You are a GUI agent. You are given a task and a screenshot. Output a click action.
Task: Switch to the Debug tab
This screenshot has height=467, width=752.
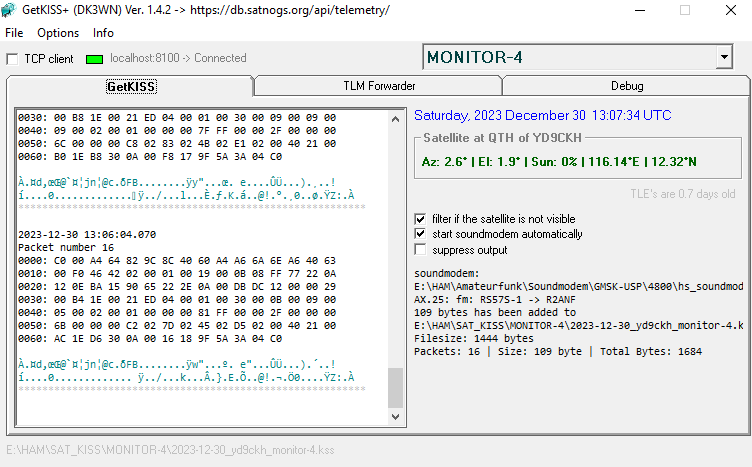(x=626, y=86)
